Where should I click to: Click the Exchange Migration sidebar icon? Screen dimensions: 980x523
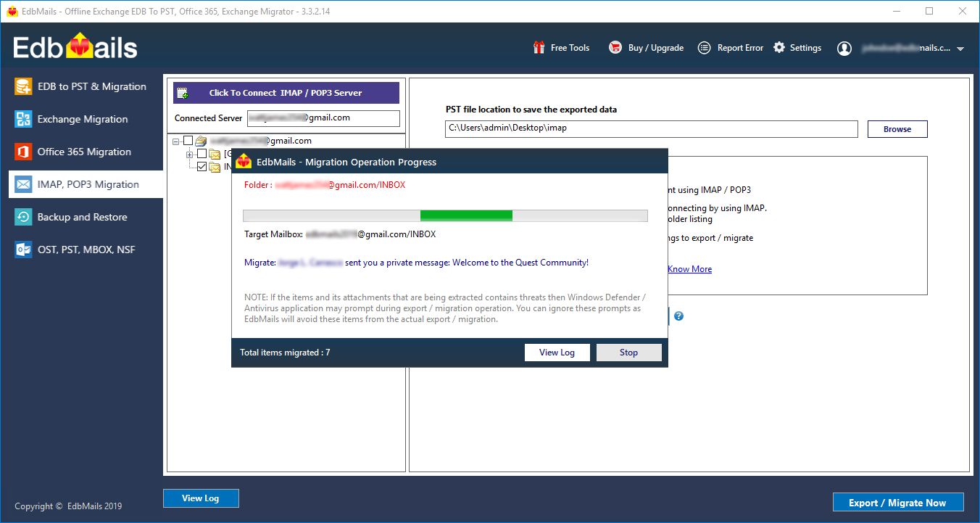click(x=24, y=119)
